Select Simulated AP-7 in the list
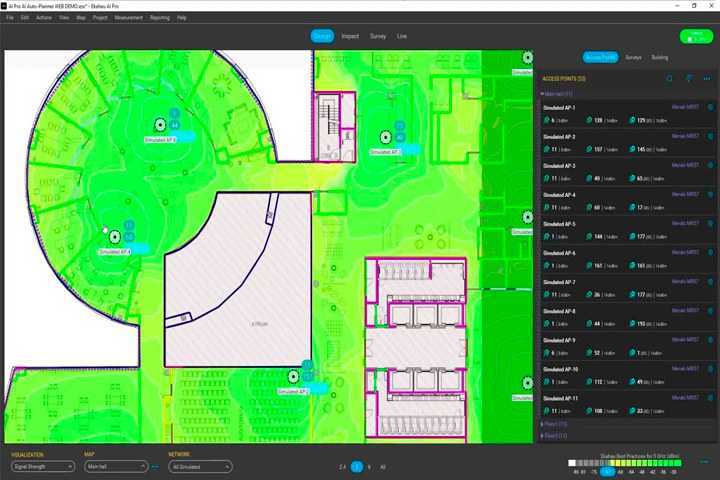Viewport: 720px width, 480px height. point(627,288)
